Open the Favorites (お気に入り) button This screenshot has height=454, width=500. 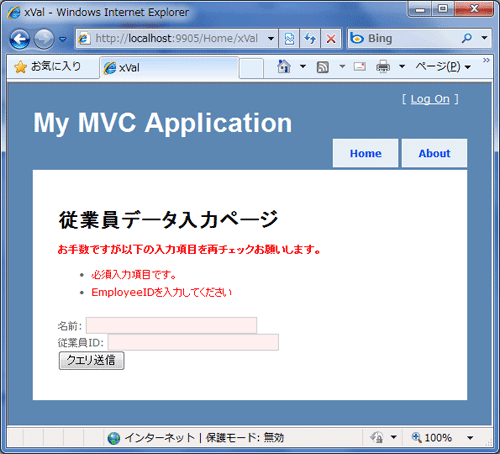(48, 67)
